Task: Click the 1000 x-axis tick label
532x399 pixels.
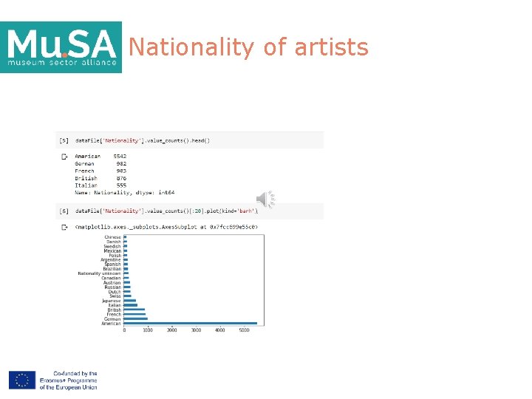Action: (x=148, y=330)
